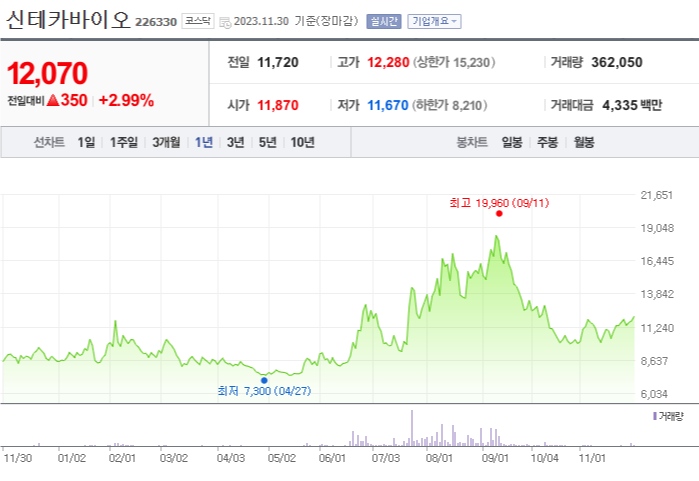The height and width of the screenshot is (481, 699).
Task: Select the 1주일 line chart tab
Action: point(124,142)
